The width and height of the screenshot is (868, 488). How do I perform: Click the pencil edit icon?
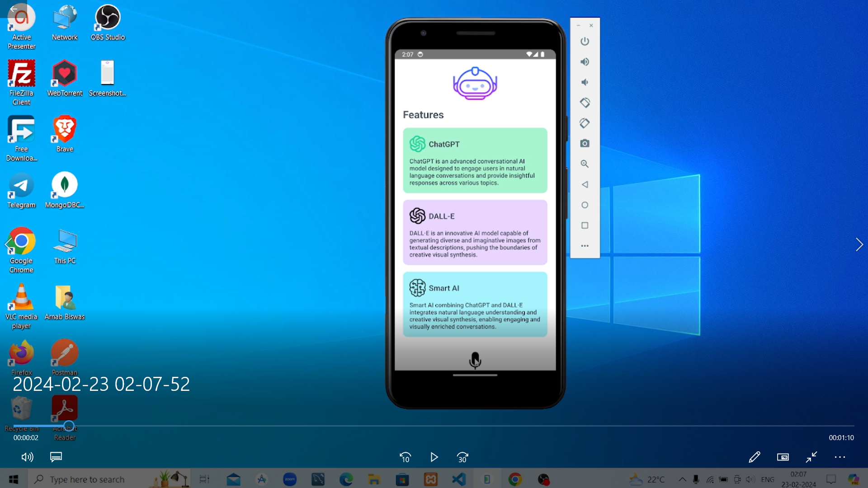click(754, 457)
